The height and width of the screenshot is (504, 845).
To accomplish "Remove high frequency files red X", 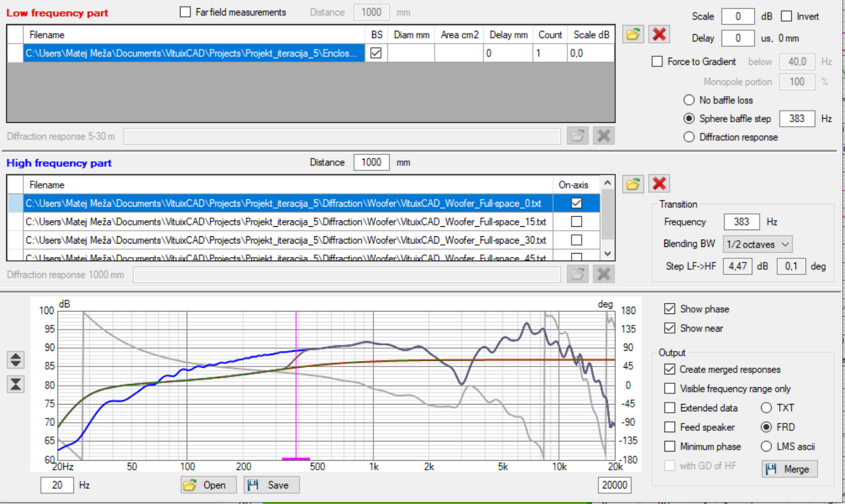I will pos(660,184).
